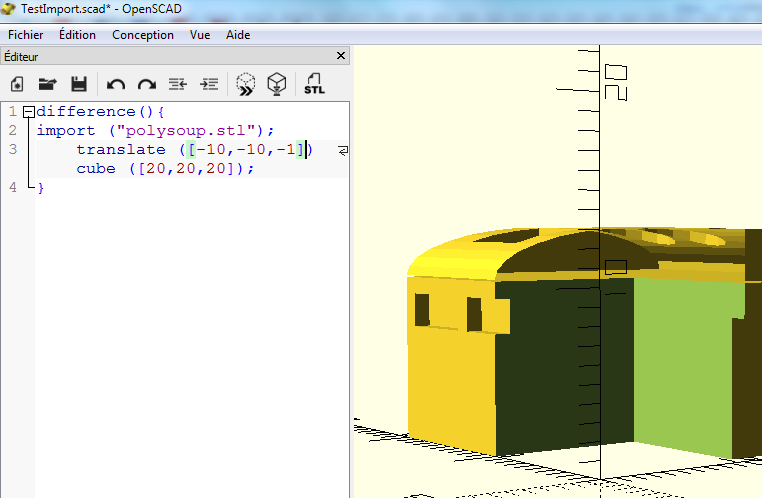Undo the last edit

(116, 84)
